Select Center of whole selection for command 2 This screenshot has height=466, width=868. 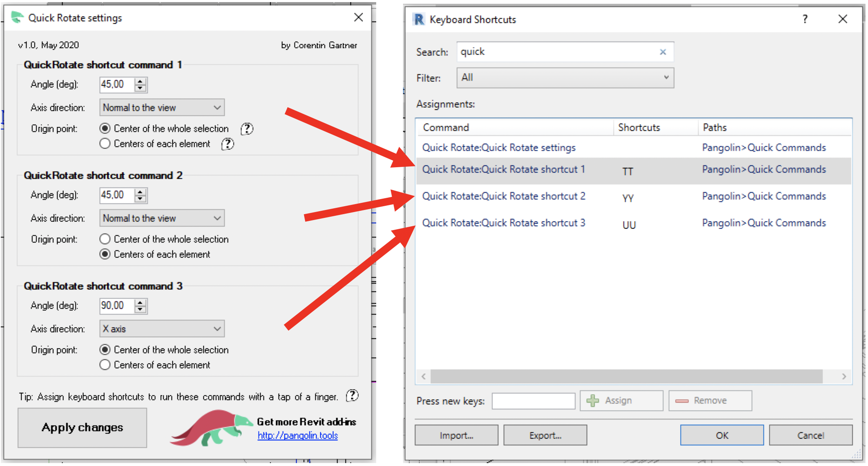tap(105, 239)
